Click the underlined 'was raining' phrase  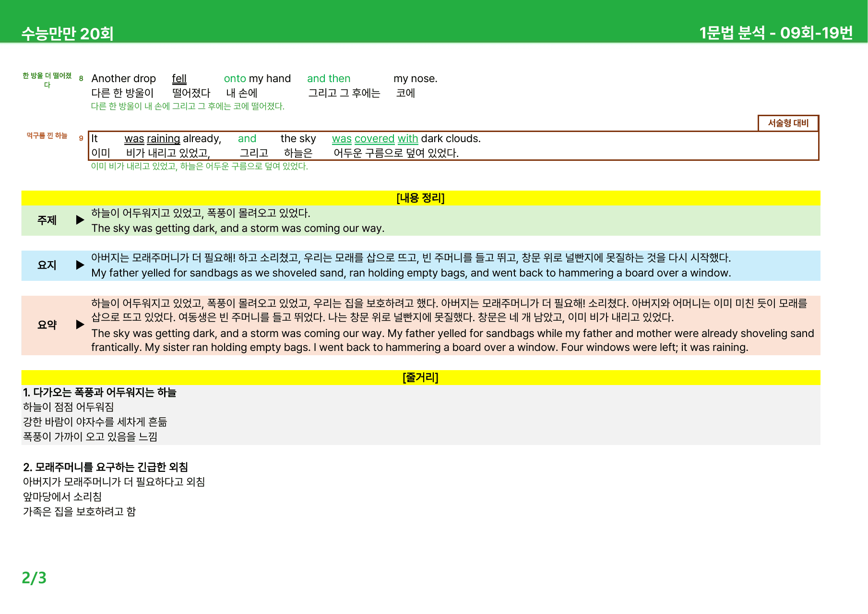tap(152, 138)
